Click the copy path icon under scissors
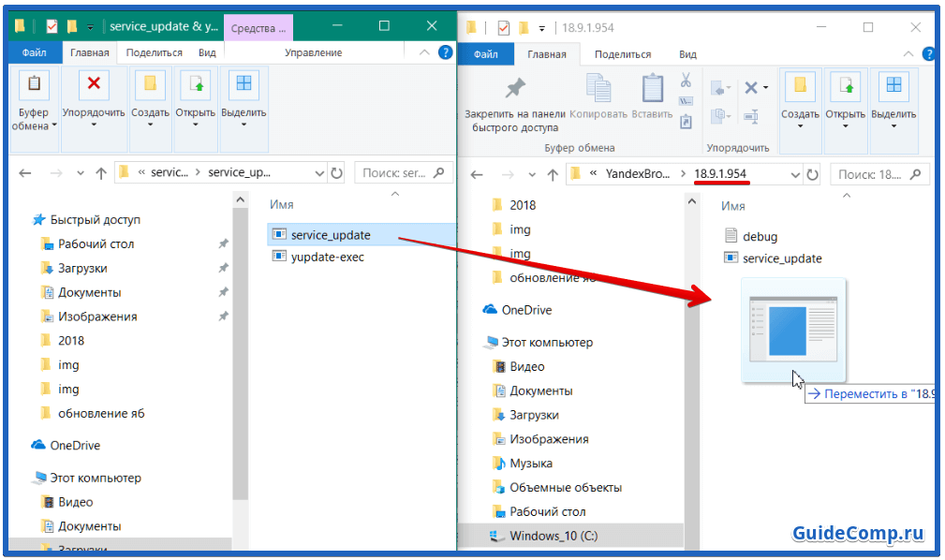 click(686, 101)
